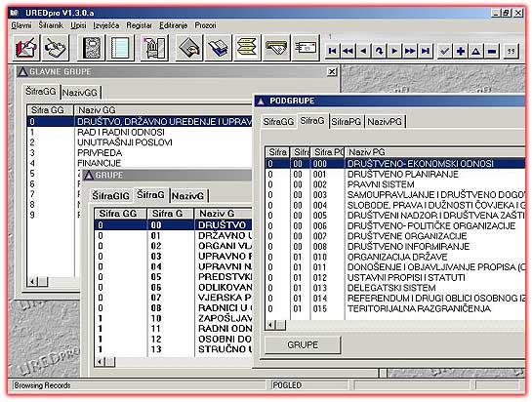Click the open blue book toolbar icon

219,48
